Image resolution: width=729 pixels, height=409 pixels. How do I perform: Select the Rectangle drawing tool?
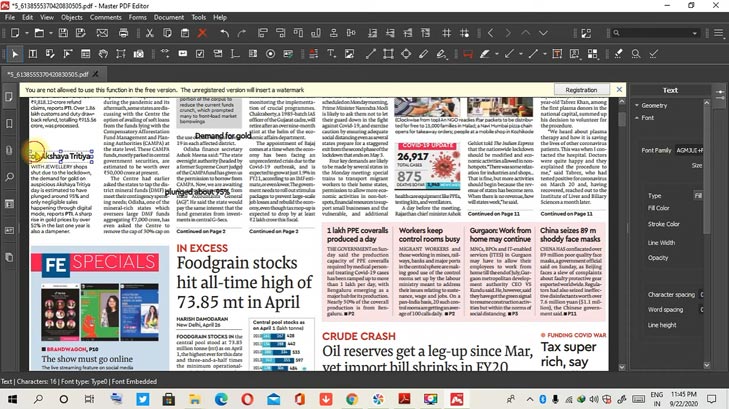point(388,54)
